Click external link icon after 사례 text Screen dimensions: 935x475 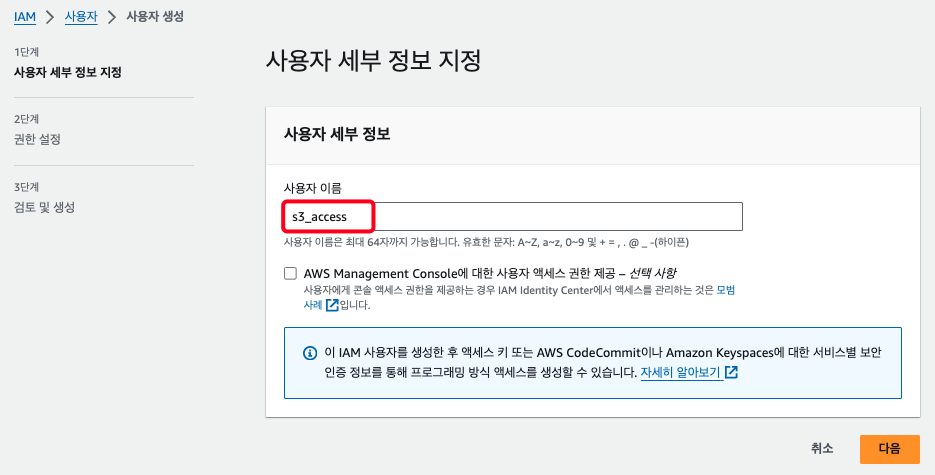tap(332, 305)
